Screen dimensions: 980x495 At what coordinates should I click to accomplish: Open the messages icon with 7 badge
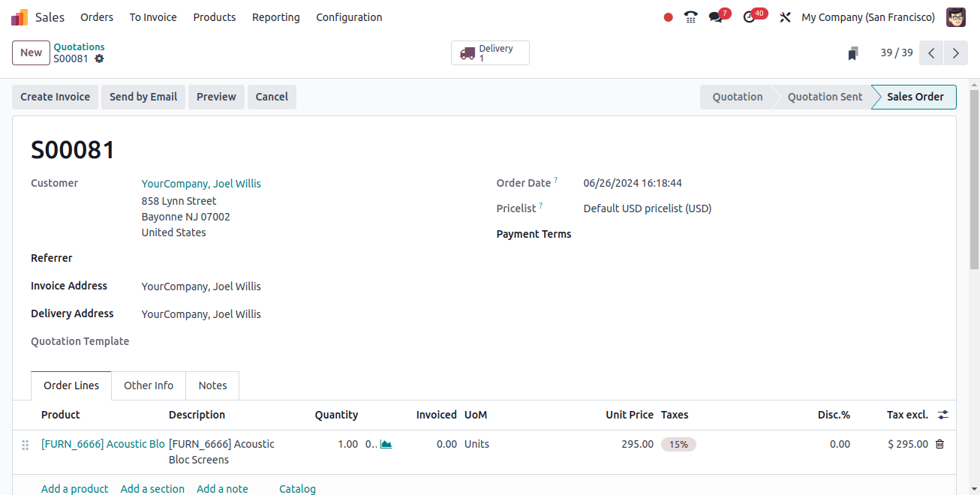pyautogui.click(x=716, y=16)
